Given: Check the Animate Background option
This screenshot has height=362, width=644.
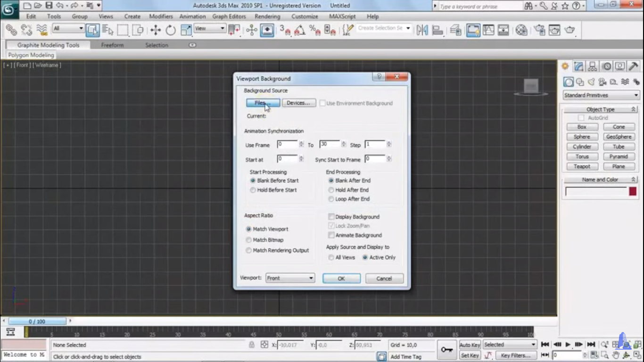Looking at the screenshot, I should tap(331, 235).
